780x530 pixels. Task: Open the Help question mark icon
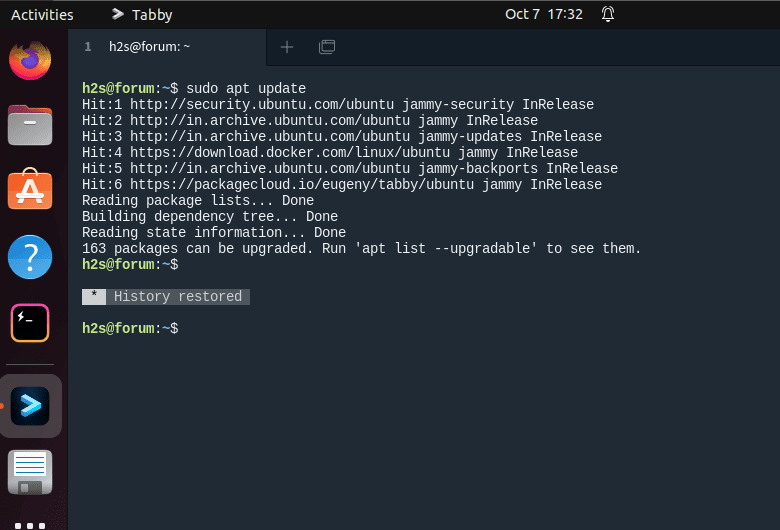point(30,257)
